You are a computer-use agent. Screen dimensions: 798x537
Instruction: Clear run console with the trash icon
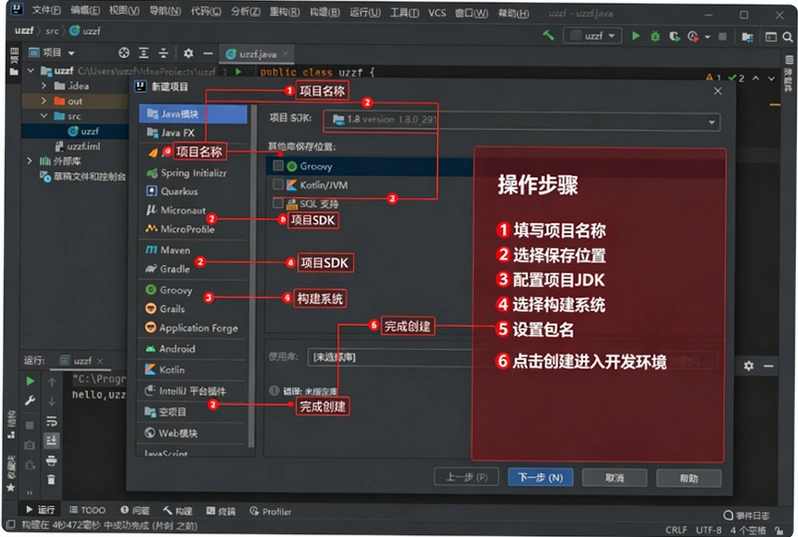point(51,479)
